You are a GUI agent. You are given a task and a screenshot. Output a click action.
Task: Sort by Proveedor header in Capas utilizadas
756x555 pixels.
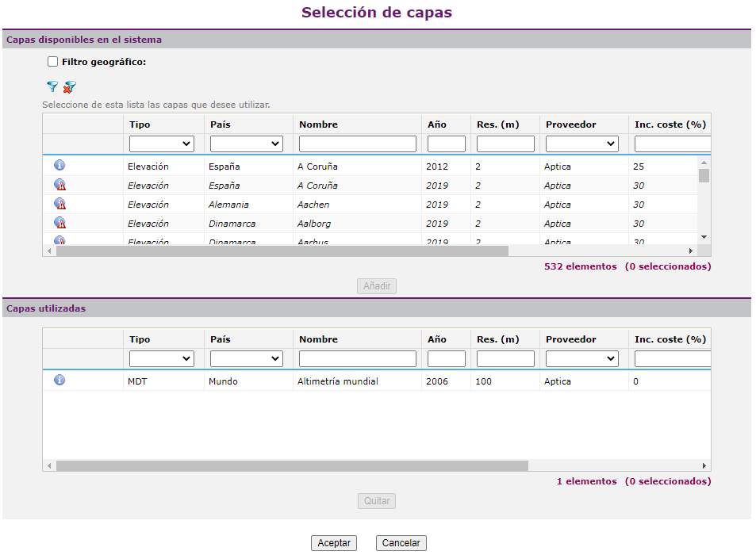tap(571, 339)
